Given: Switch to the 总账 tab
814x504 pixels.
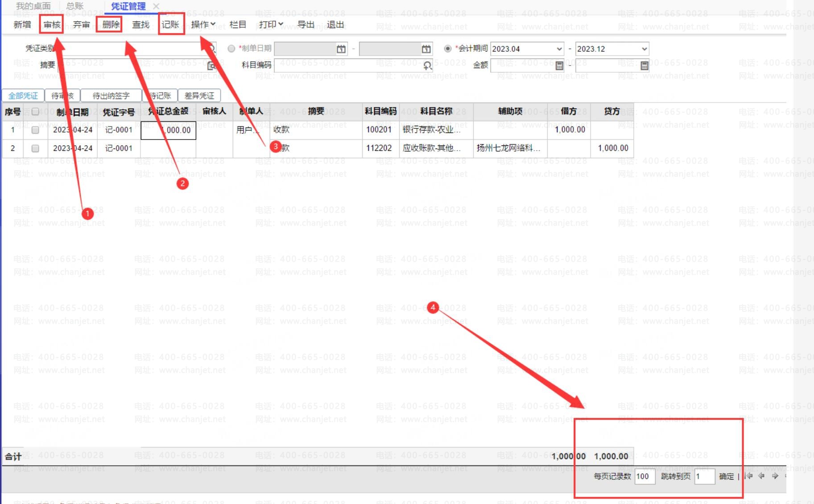Looking at the screenshot, I should 75,6.
